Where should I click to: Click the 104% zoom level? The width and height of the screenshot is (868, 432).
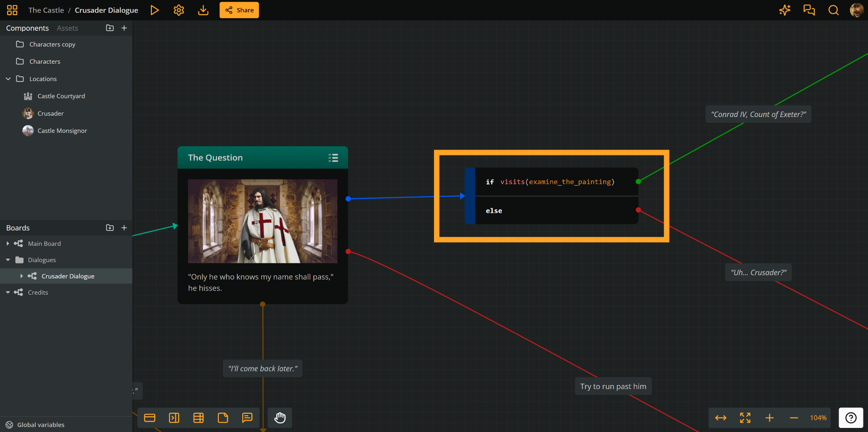click(x=818, y=418)
